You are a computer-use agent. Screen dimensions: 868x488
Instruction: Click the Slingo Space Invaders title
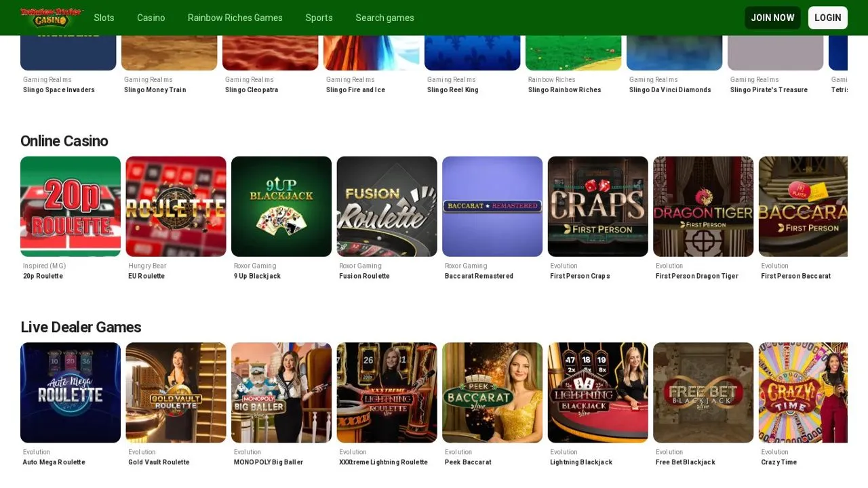[59, 90]
